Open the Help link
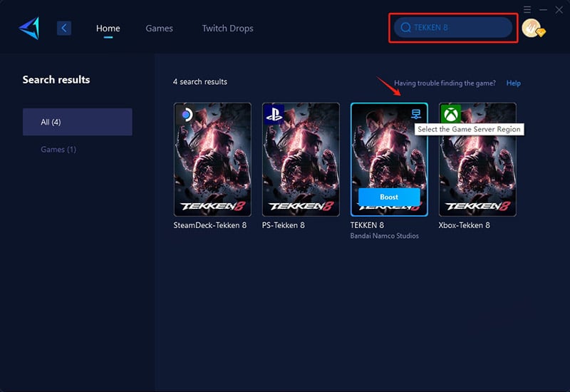Image resolution: width=570 pixels, height=392 pixels. point(513,83)
